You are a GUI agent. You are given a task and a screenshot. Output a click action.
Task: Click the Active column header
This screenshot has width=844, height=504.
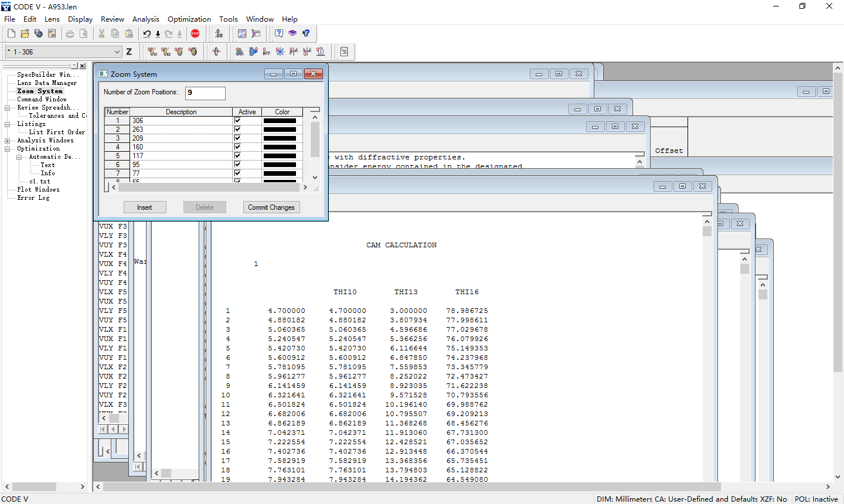(247, 112)
